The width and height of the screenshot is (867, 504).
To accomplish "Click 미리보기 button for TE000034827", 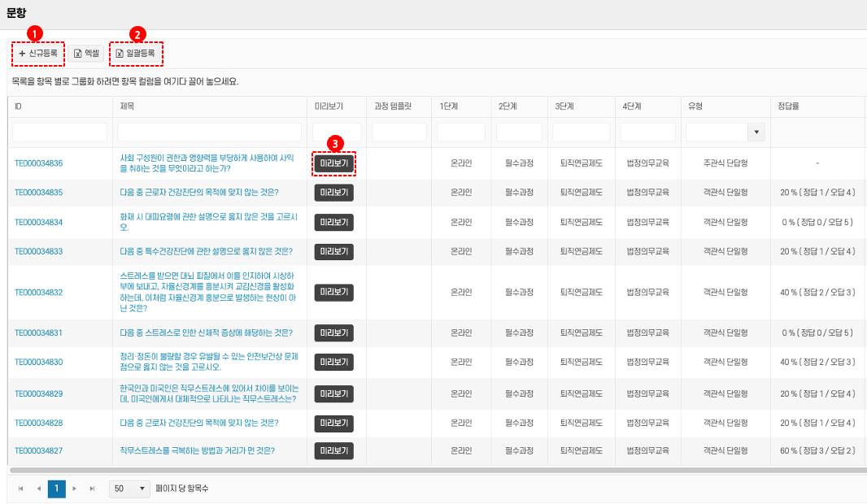I will coord(334,450).
